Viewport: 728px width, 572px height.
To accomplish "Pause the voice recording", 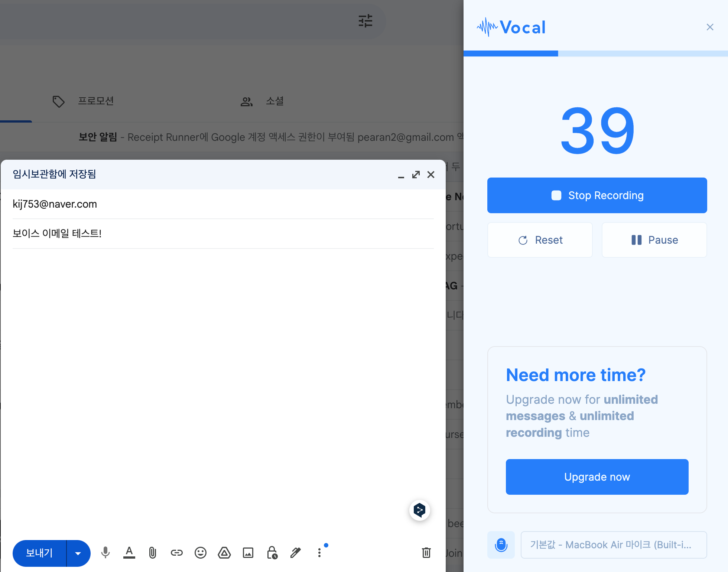I will [654, 240].
